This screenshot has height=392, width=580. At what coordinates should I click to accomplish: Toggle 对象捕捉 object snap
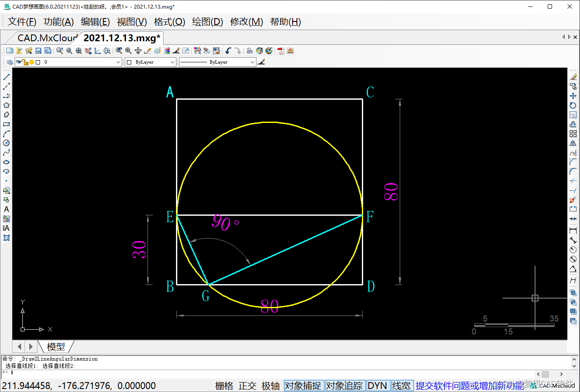[303, 386]
